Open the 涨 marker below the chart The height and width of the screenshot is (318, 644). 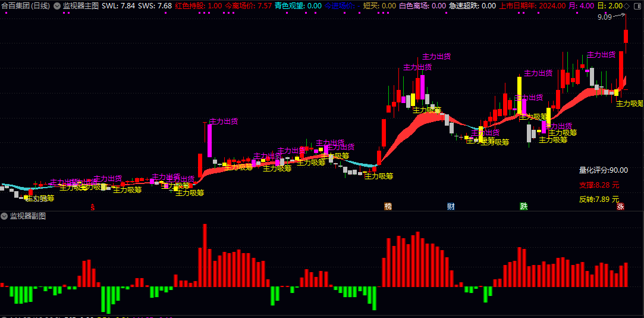pyautogui.click(x=620, y=206)
